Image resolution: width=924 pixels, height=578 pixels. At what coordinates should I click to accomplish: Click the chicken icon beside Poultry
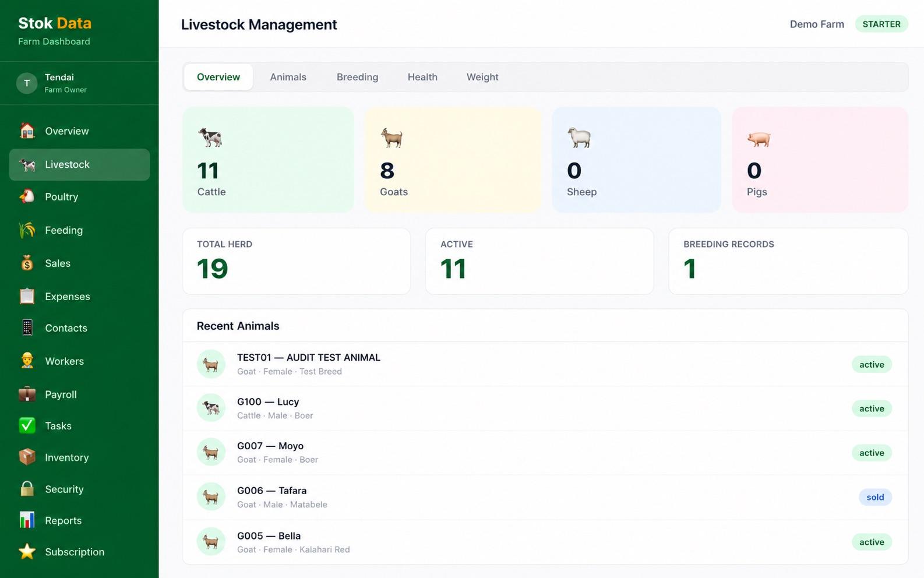point(27,196)
